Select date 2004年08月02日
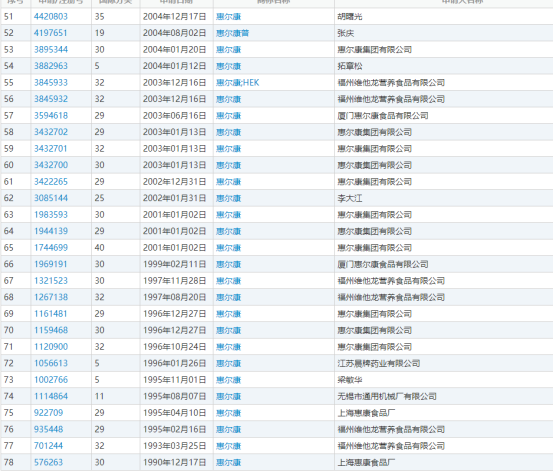The image size is (554, 474). (x=175, y=33)
